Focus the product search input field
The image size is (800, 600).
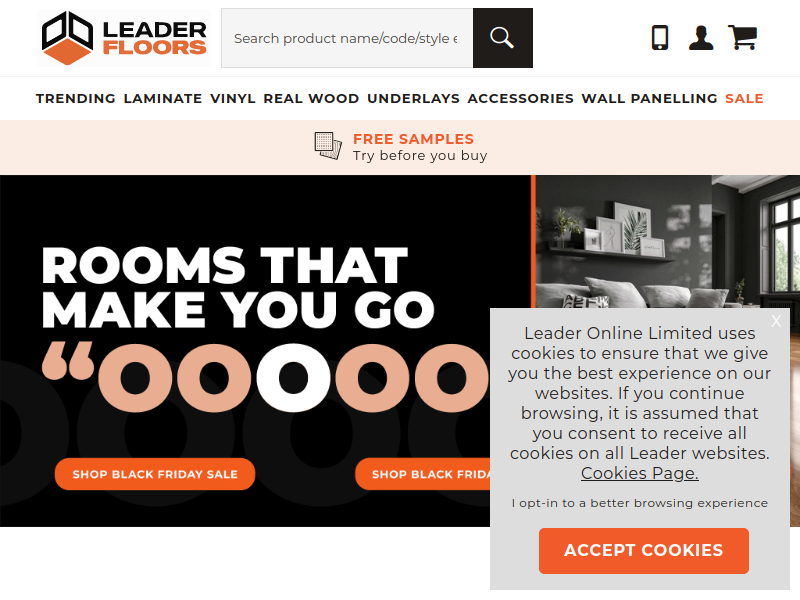pyautogui.click(x=347, y=38)
